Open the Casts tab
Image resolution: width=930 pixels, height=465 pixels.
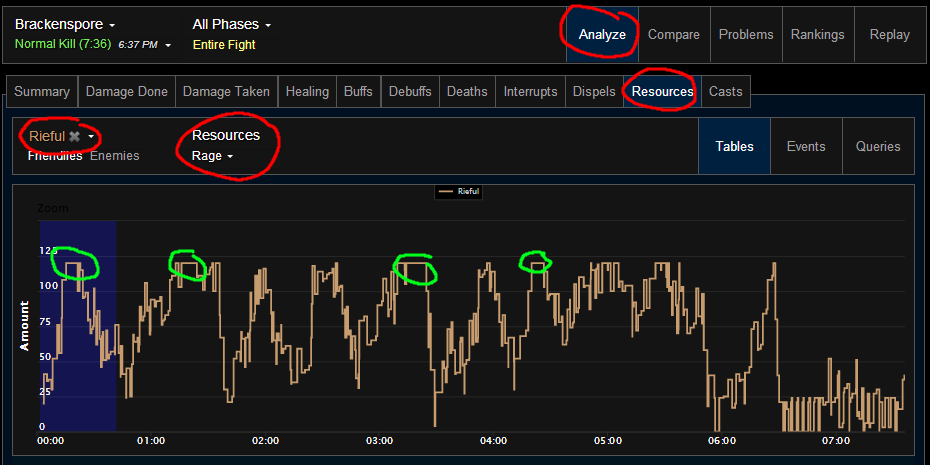[x=726, y=91]
